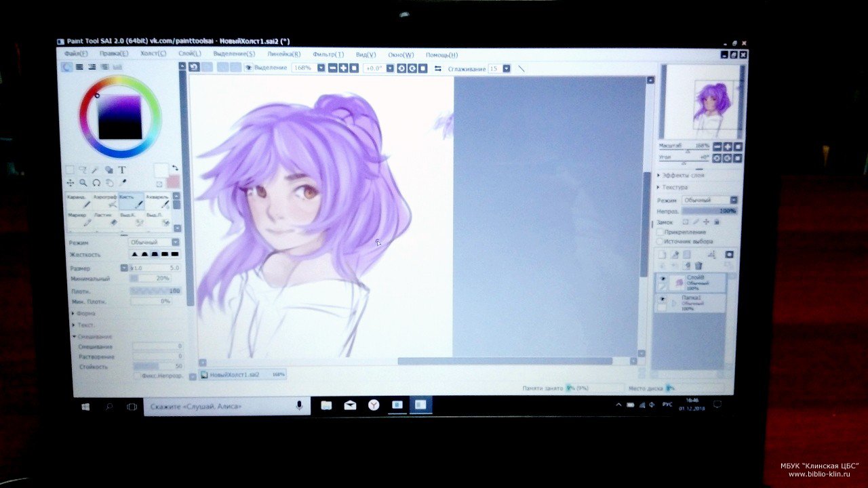Rotate view counterclockwise in toolbar
The image size is (868, 488).
click(401, 68)
